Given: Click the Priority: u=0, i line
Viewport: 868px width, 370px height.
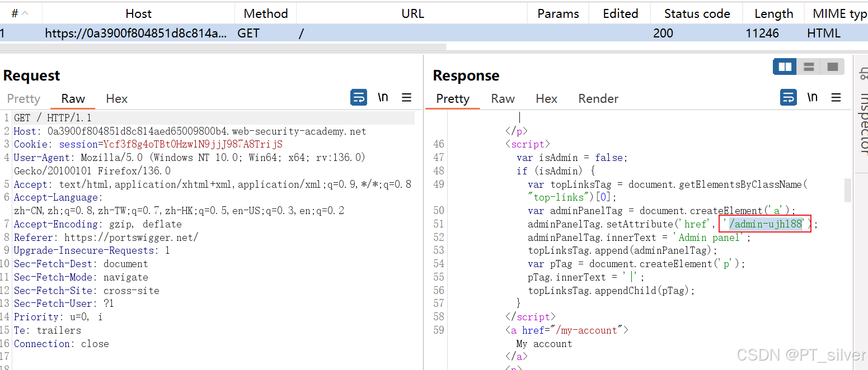Looking at the screenshot, I should pos(58,317).
